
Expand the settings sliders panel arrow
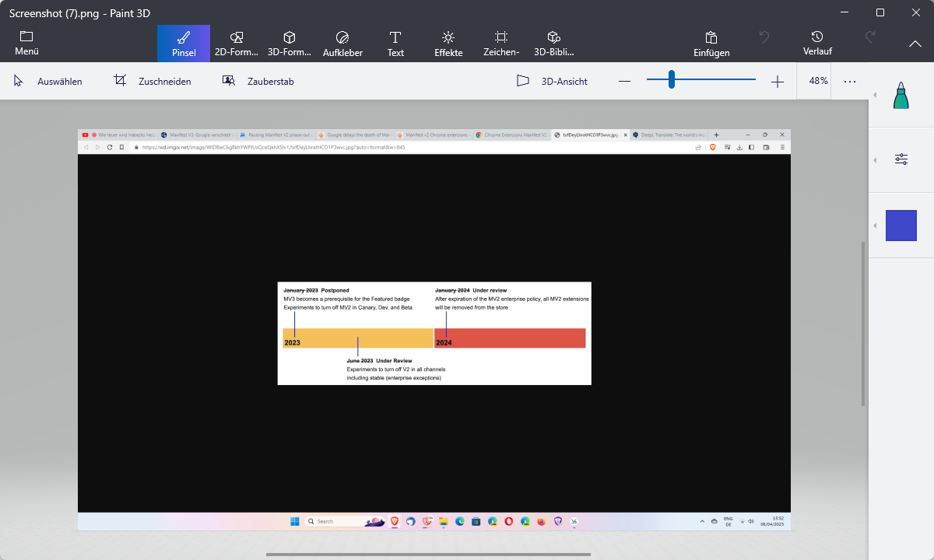pyautogui.click(x=876, y=159)
